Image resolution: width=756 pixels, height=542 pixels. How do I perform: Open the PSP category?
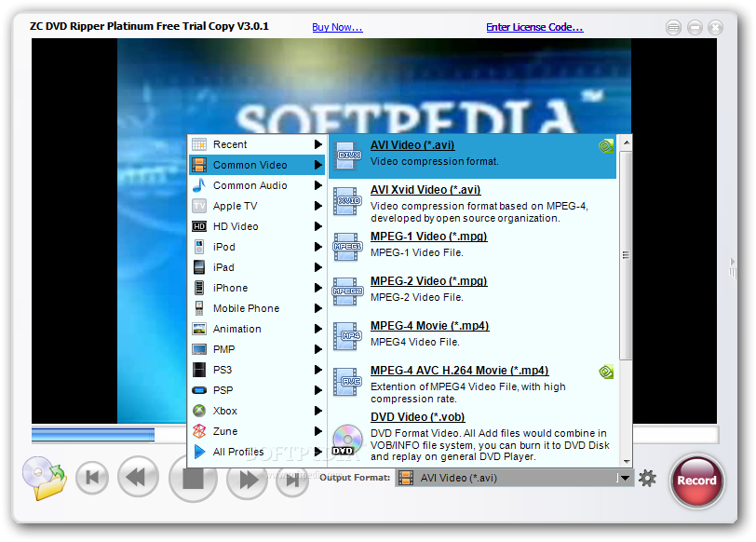pyautogui.click(x=257, y=390)
